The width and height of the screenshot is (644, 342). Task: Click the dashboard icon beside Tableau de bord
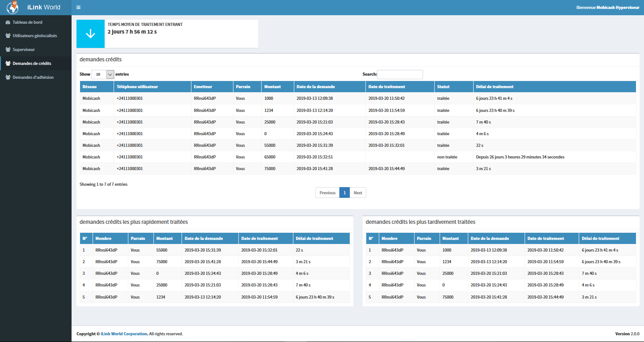click(x=8, y=22)
